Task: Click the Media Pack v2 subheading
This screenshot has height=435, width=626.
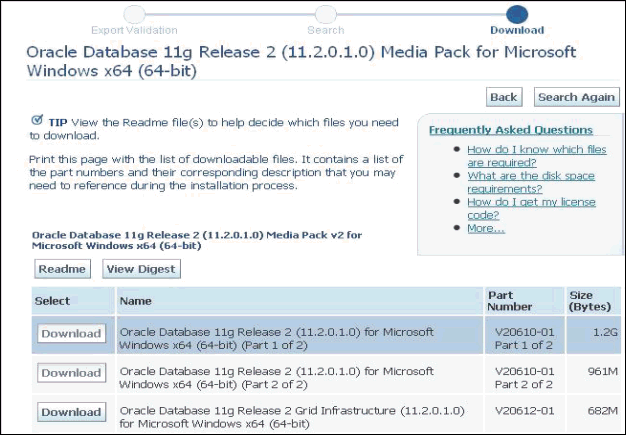Action: click(197, 240)
